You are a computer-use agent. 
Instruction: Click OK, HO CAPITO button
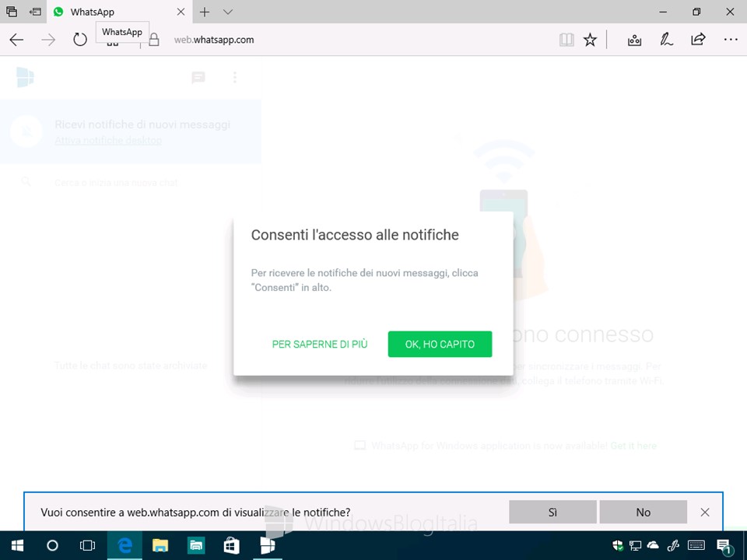pos(440,344)
